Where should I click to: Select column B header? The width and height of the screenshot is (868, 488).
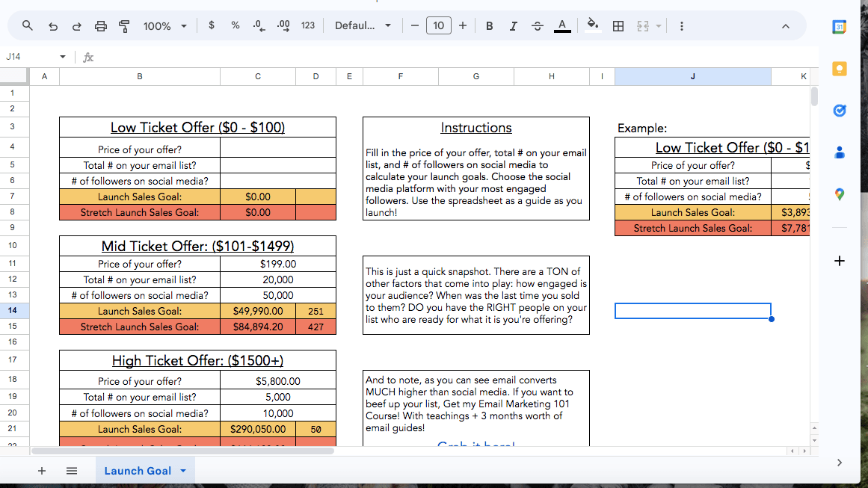(140, 76)
